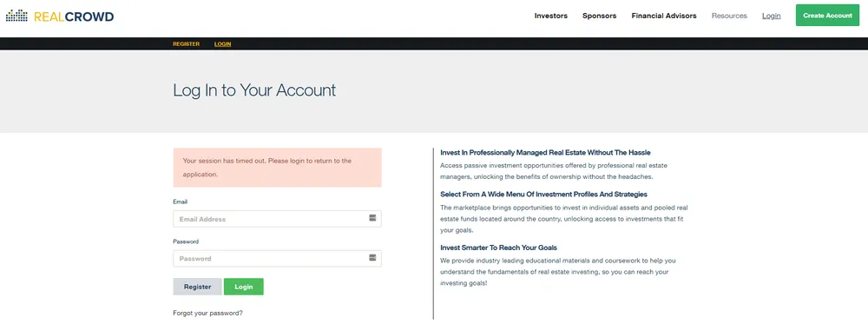868x324 pixels.
Task: Click the Log In to Your Account heading
Action: (x=254, y=90)
